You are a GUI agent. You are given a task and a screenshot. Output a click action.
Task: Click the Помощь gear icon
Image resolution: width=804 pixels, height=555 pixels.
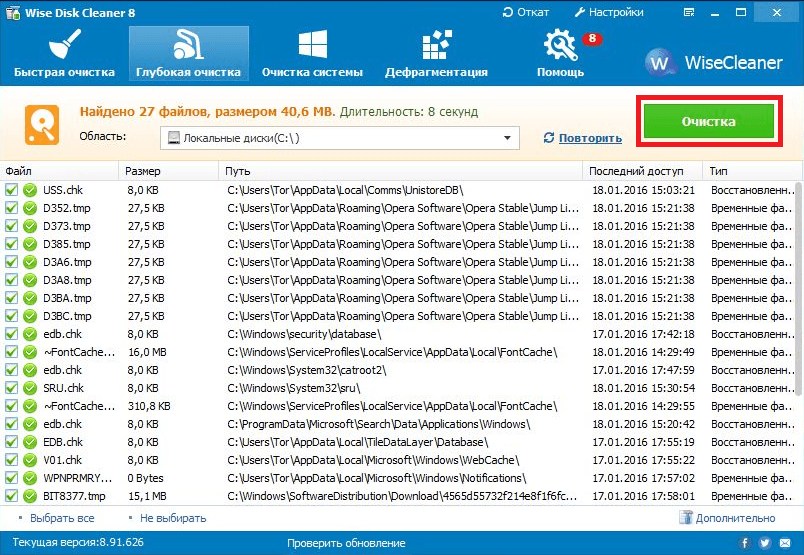[560, 46]
